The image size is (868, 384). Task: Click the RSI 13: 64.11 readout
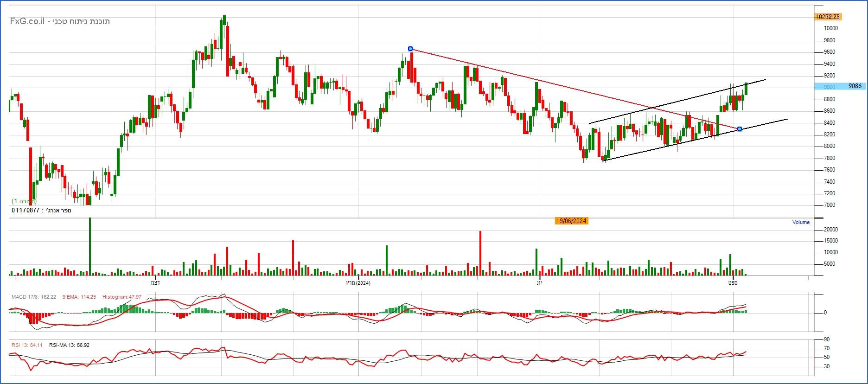27,345
